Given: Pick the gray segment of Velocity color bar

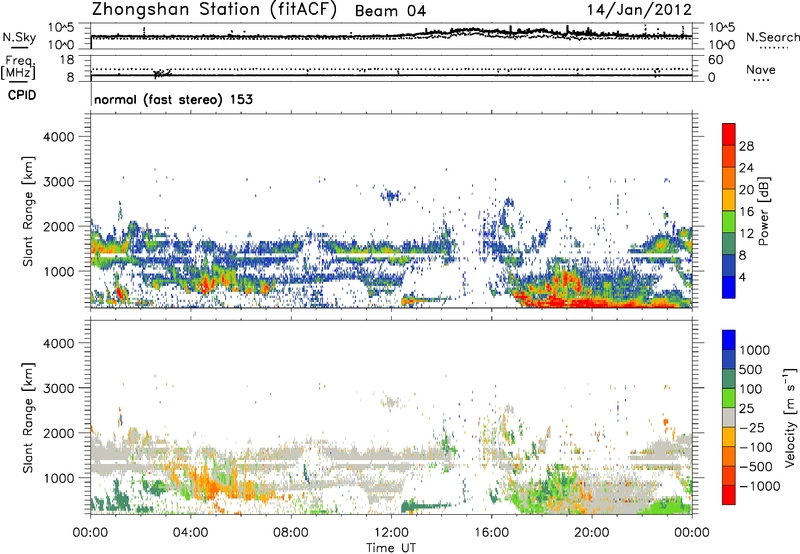Looking at the screenshot, I should click(x=729, y=417).
